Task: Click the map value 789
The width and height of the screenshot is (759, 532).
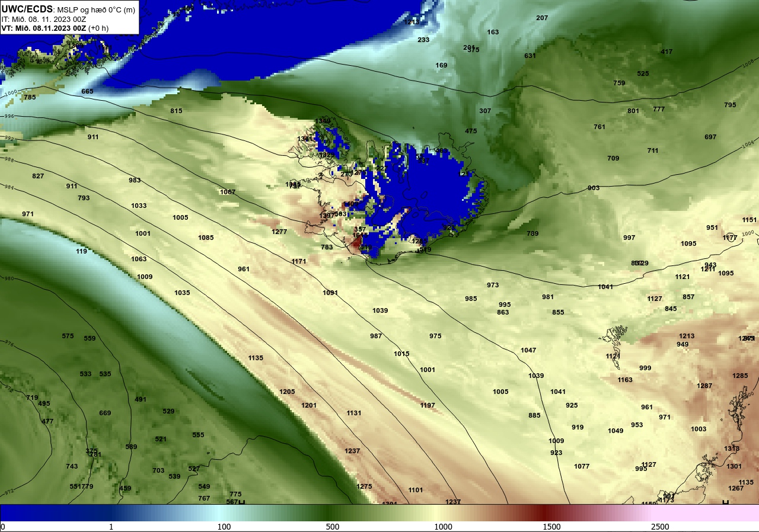Action: point(532,233)
